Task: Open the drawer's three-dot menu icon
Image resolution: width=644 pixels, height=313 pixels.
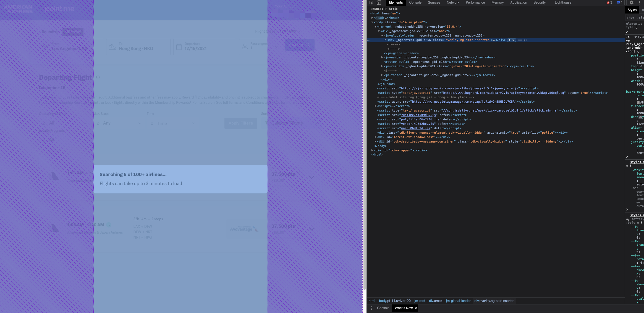Action: (371, 308)
